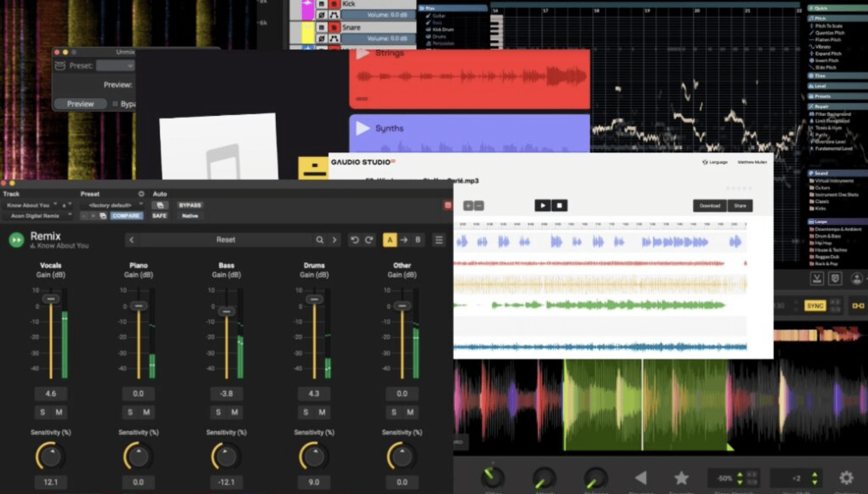Open the Hip Hop loops folder
The width and height of the screenshot is (868, 494).
(x=820, y=243)
